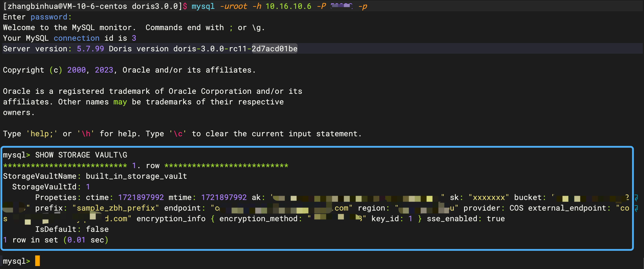The image size is (644, 269).
Task: Click the line-wrap indicator after 'bucket'
Action: [x=636, y=198]
